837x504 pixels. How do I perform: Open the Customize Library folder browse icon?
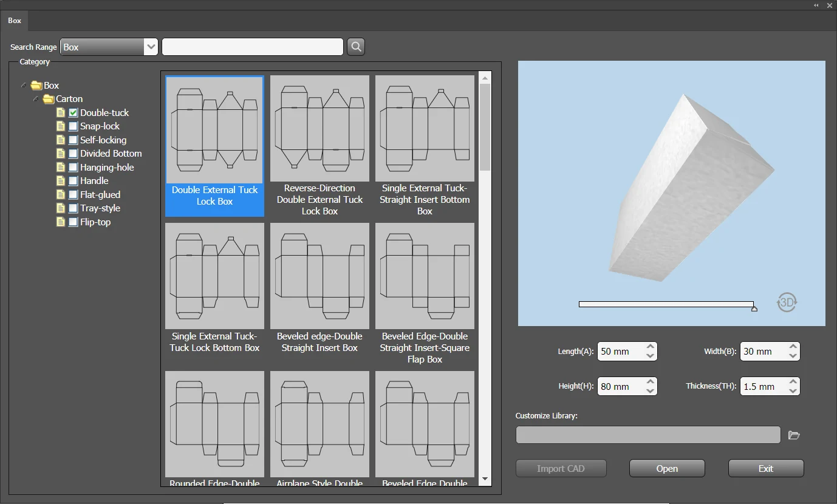click(794, 435)
